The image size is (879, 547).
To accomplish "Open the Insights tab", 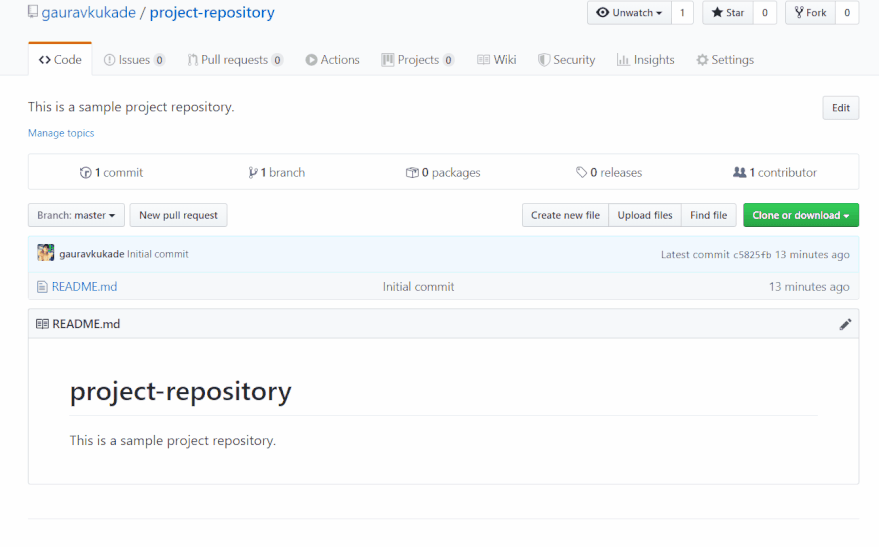I will [645, 59].
